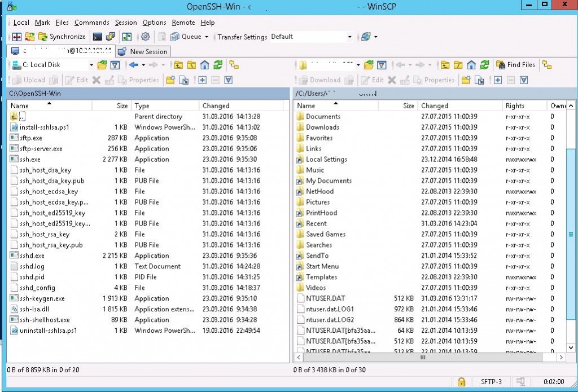Screen dimensions: 578x392
Task: Refresh the remote directory listing
Action: point(483,64)
